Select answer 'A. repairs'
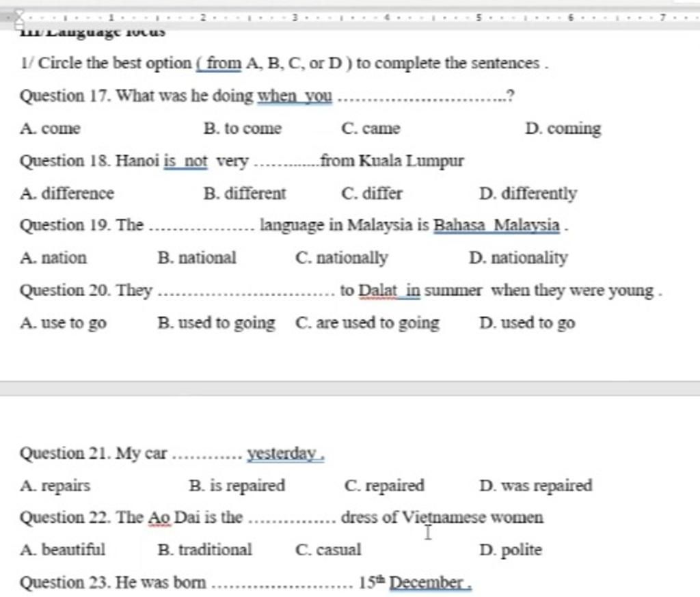 [55, 486]
